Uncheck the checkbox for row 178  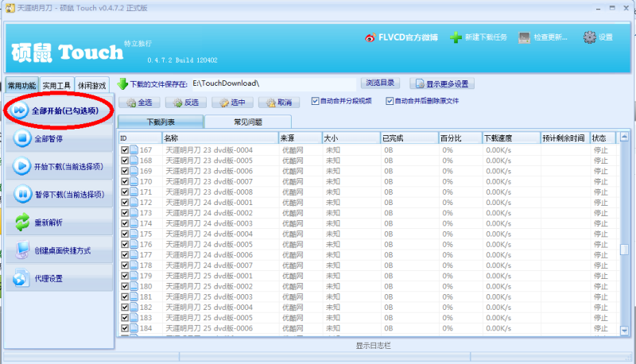(125, 265)
